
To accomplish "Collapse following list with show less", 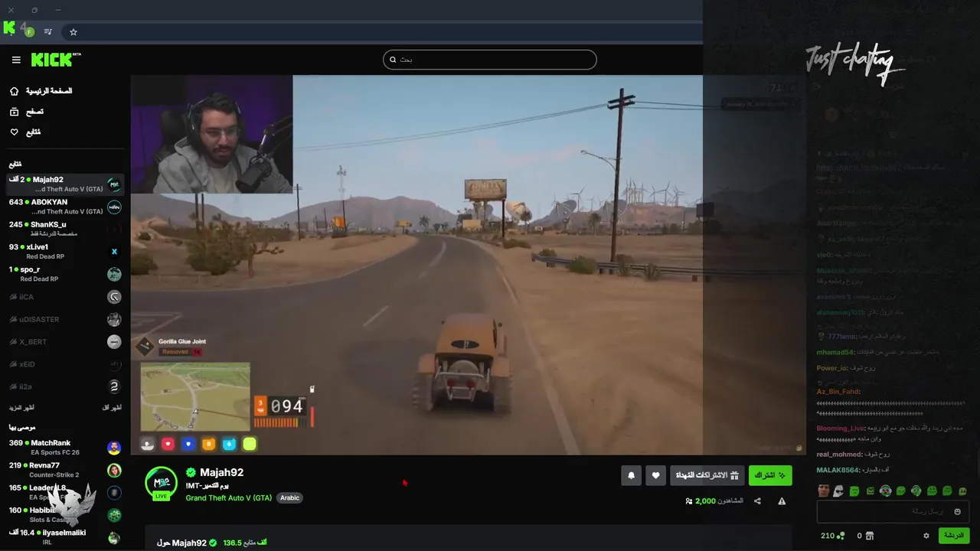I will point(112,408).
